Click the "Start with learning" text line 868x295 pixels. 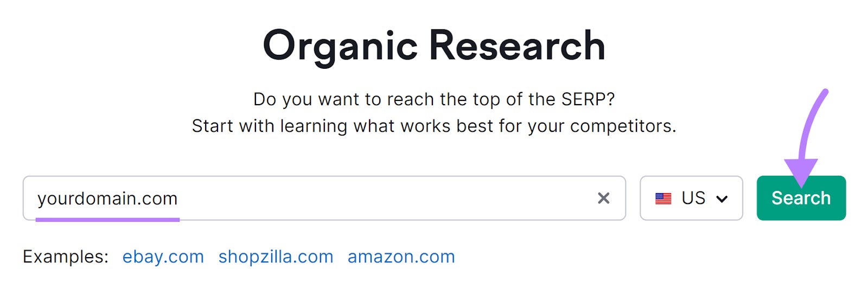point(433,126)
